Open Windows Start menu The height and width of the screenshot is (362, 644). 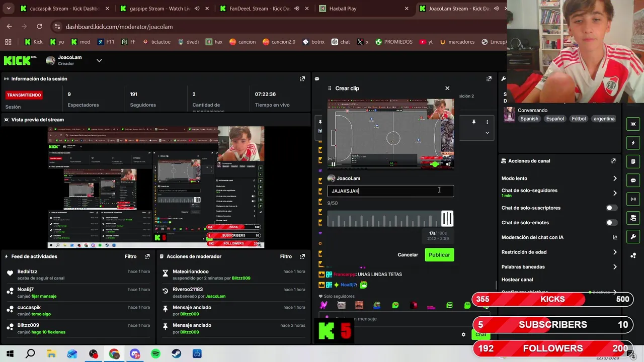click(x=10, y=354)
